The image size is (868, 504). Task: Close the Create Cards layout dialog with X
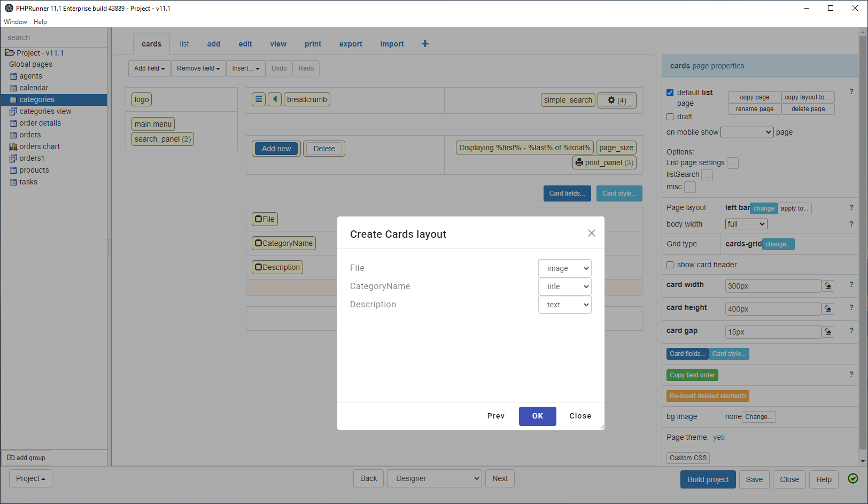(591, 233)
